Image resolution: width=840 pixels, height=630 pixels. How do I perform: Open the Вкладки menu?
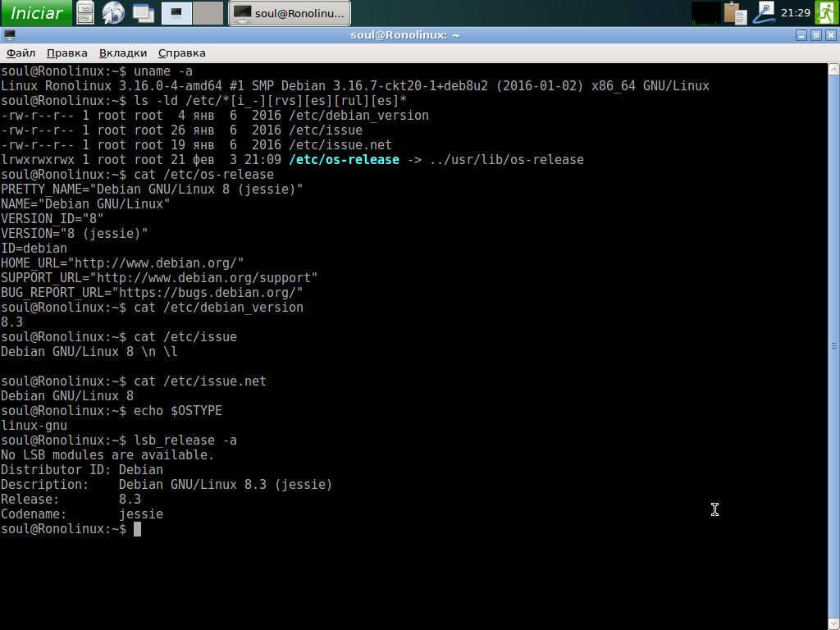click(x=123, y=53)
